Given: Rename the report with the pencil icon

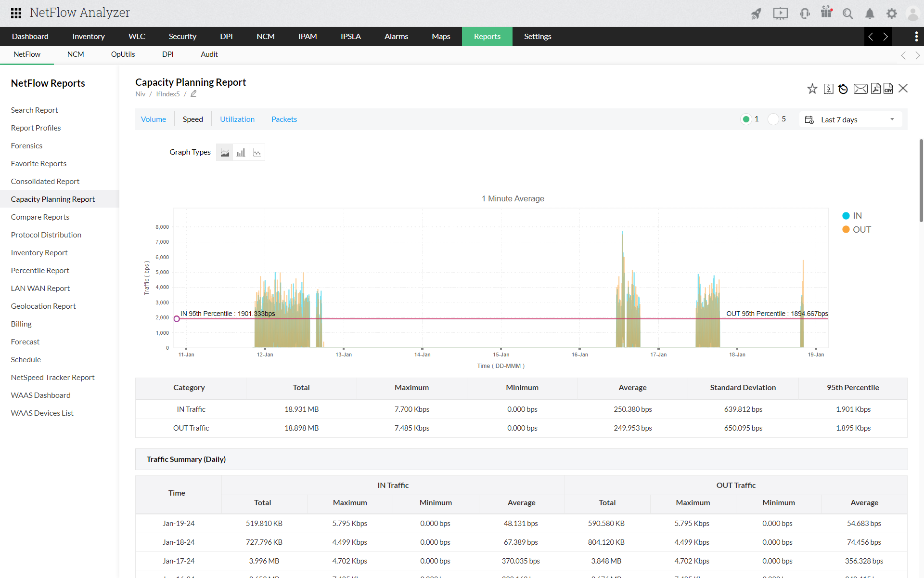Looking at the screenshot, I should pyautogui.click(x=194, y=93).
